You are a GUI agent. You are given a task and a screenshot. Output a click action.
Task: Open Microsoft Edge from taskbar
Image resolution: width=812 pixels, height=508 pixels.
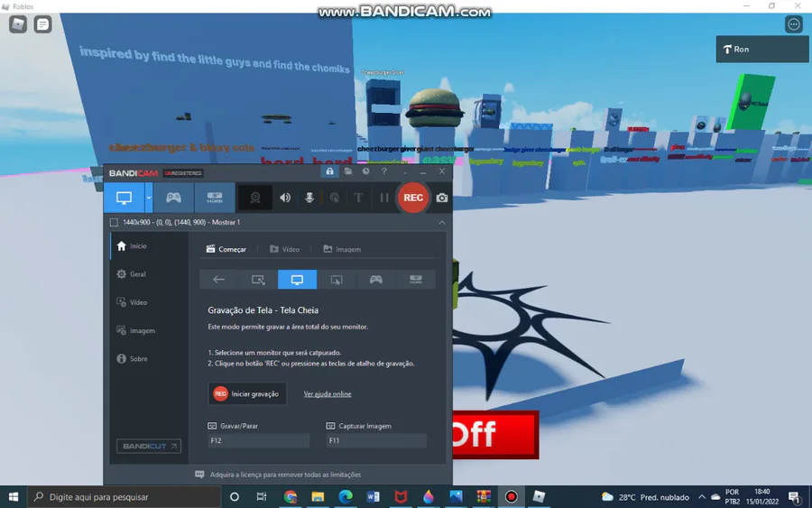(346, 497)
